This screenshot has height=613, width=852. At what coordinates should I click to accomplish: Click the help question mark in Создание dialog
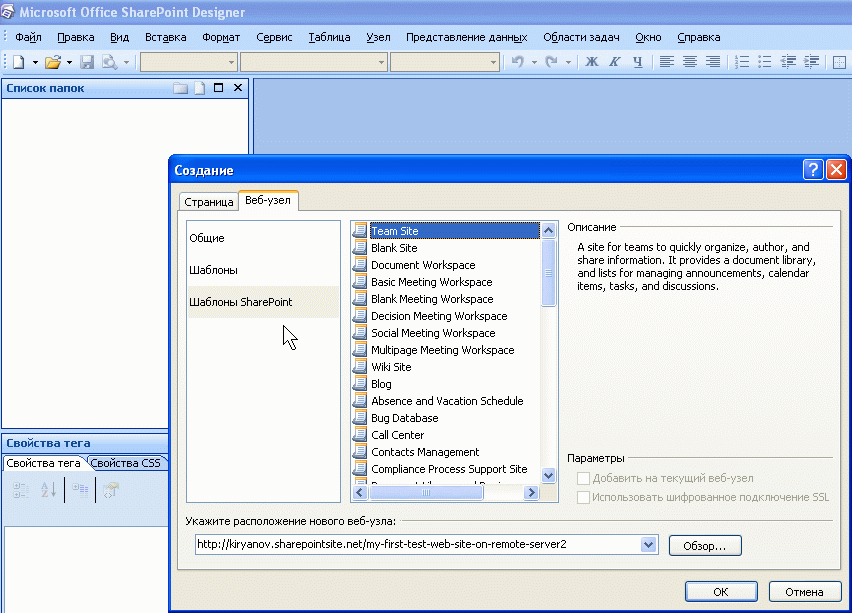(x=813, y=170)
